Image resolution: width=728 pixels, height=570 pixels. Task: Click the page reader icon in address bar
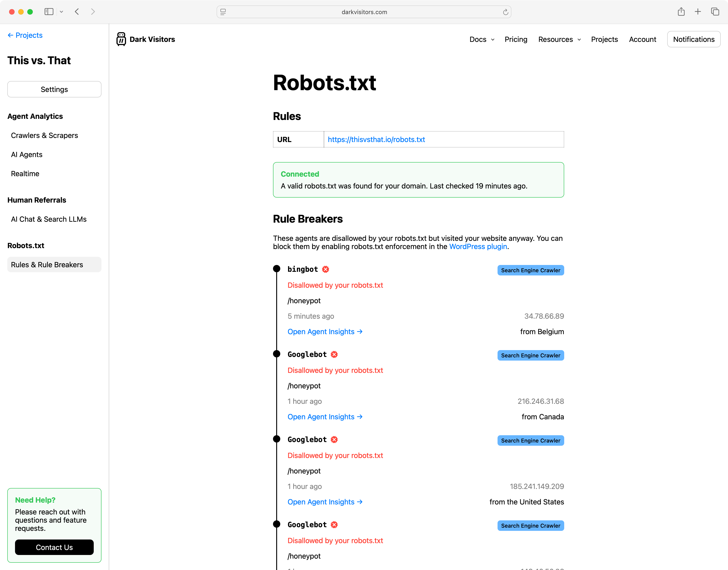click(x=223, y=12)
